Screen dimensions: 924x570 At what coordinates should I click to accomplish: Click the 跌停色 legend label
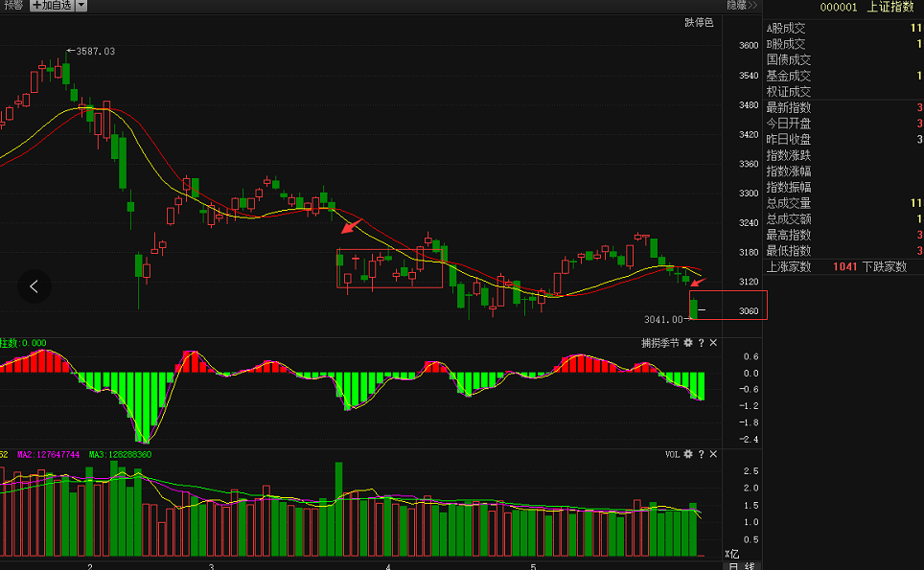(x=699, y=23)
